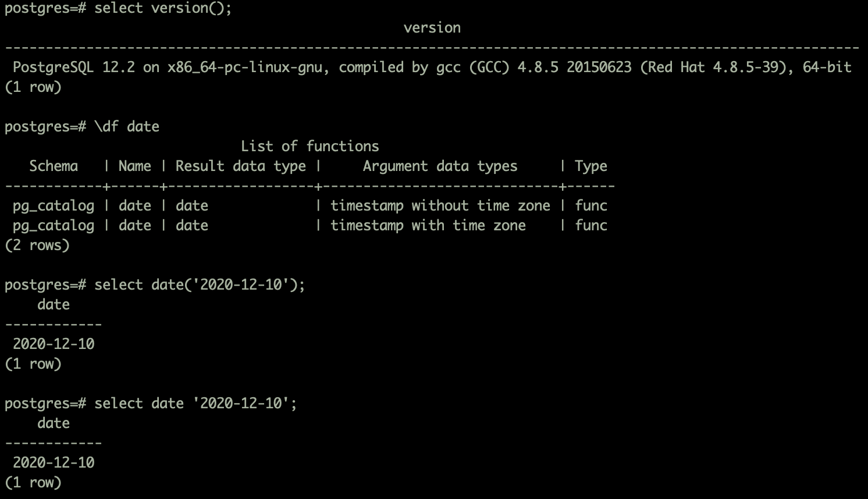Screen dimensions: 868x499
Task: Click 'timestamp with time zone' argument text
Action: click(x=428, y=226)
